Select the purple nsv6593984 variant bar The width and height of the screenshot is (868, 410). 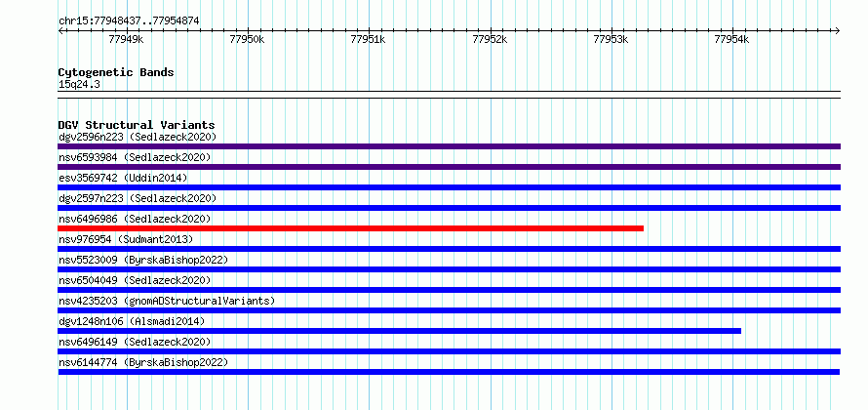click(449, 167)
